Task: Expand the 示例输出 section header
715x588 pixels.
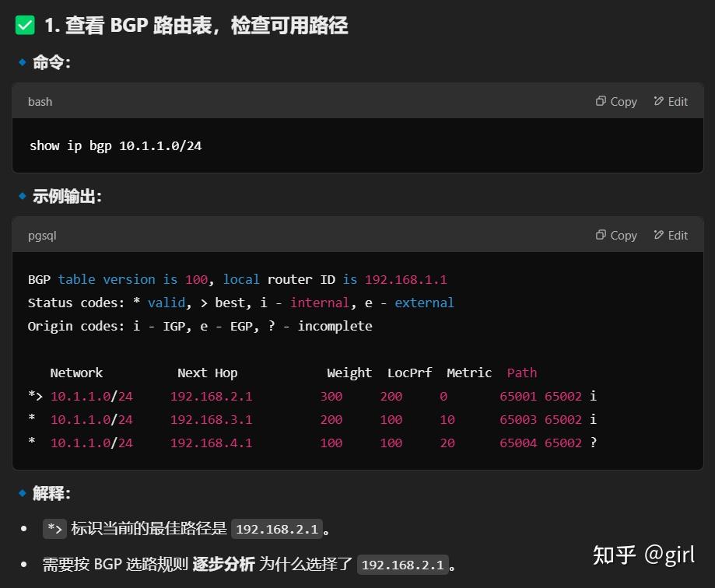Action: click(x=65, y=197)
